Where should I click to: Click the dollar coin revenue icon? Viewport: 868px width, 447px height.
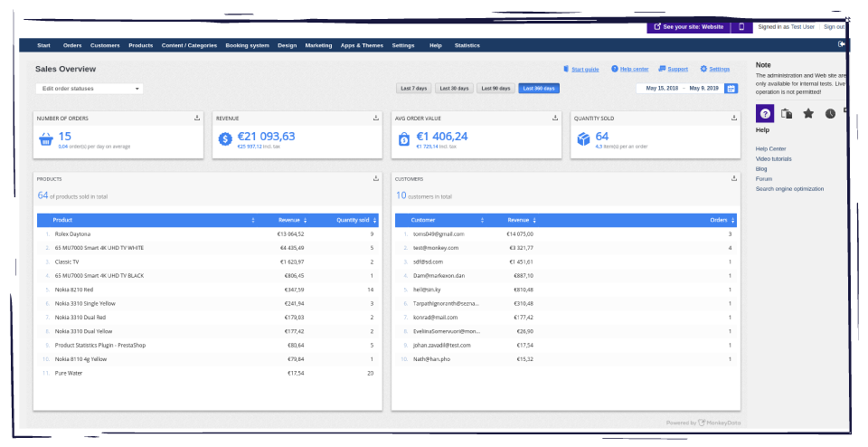(225, 139)
